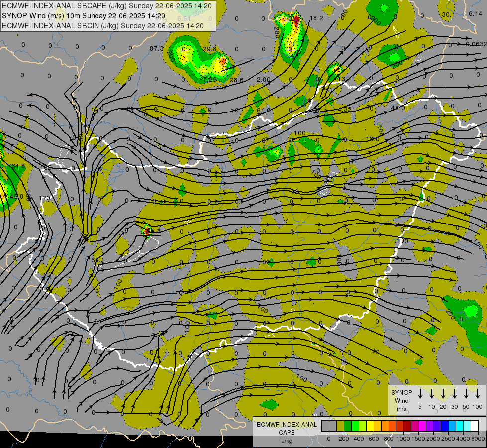Click the CAPE legend's 1500 tick label
Viewport: 487px width, 448px height.
[x=418, y=439]
